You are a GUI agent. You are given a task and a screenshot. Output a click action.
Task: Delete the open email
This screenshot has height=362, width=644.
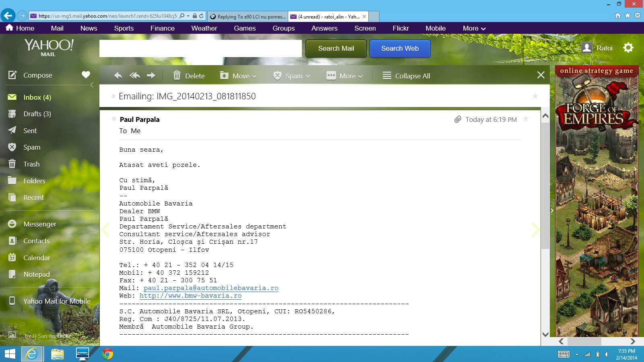point(189,76)
